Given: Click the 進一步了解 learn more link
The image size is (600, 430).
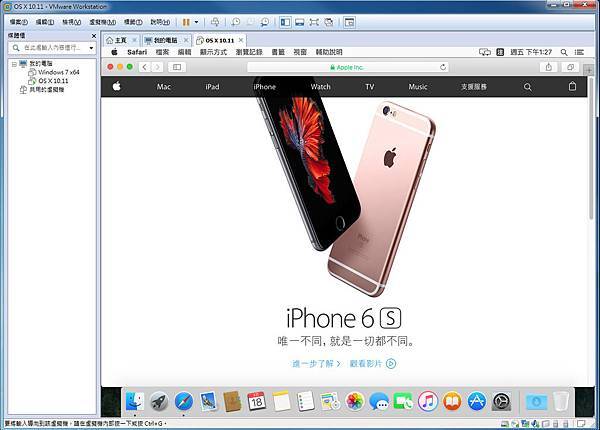Looking at the screenshot, I should 316,363.
